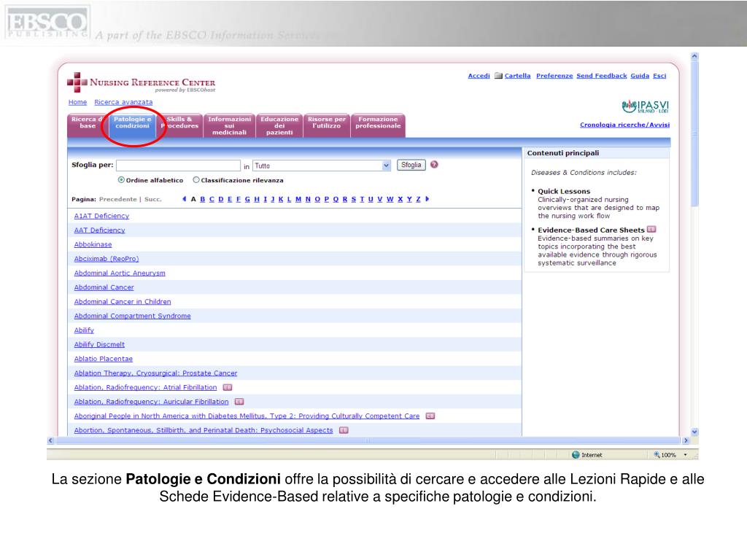Click the Succ. next page link
The width and height of the screenshot is (747, 560).
153,199
